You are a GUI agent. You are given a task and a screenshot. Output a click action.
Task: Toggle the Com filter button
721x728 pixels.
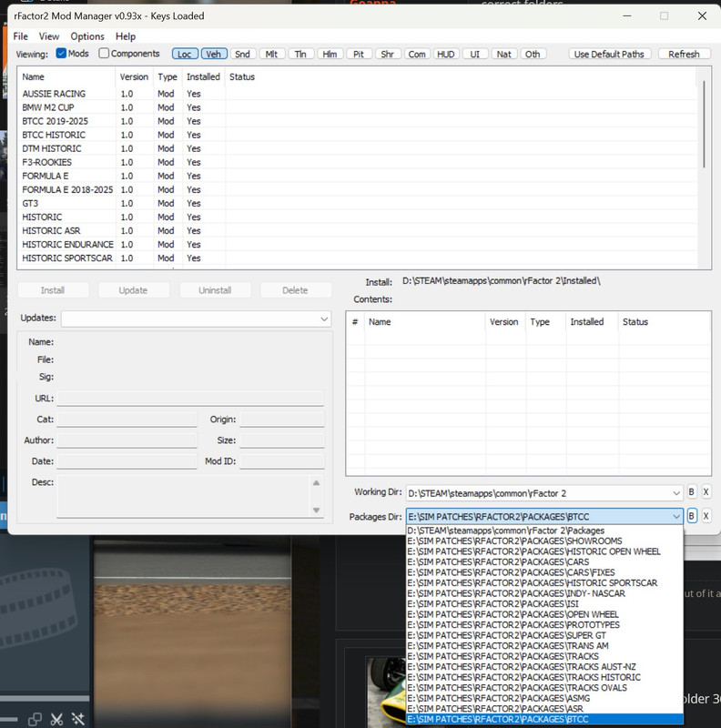coord(417,54)
